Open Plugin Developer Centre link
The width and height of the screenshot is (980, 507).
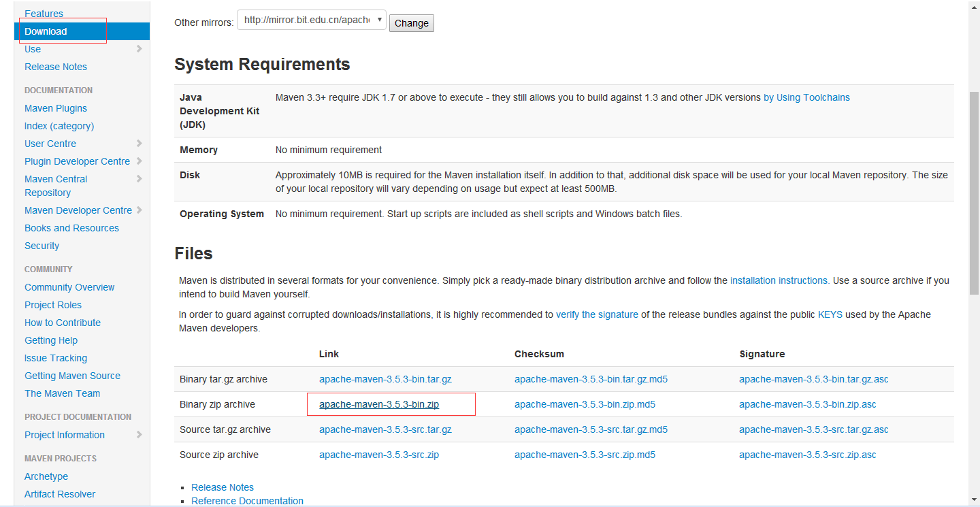pos(77,161)
